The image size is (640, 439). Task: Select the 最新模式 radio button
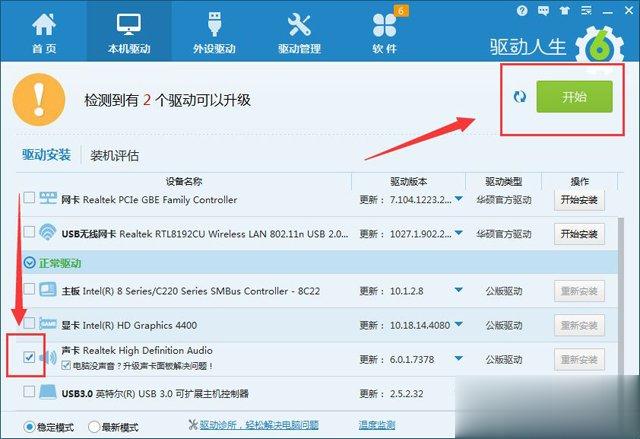pyautogui.click(x=94, y=427)
